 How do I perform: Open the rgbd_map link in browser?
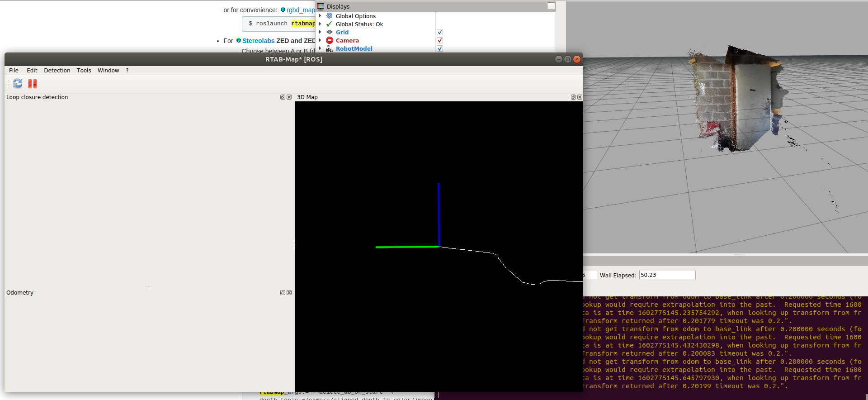point(301,10)
